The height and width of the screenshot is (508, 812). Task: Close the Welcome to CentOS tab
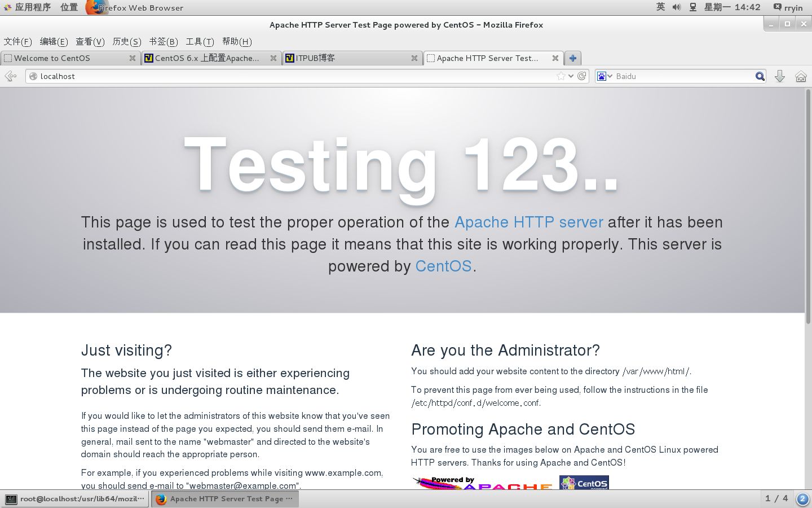tap(133, 58)
